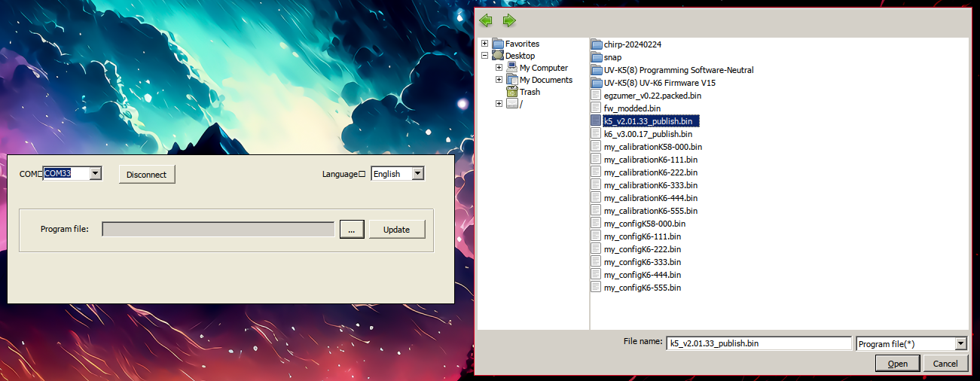Viewport: 980px width, 381px height.
Task: Open the snap folder
Action: tap(612, 57)
